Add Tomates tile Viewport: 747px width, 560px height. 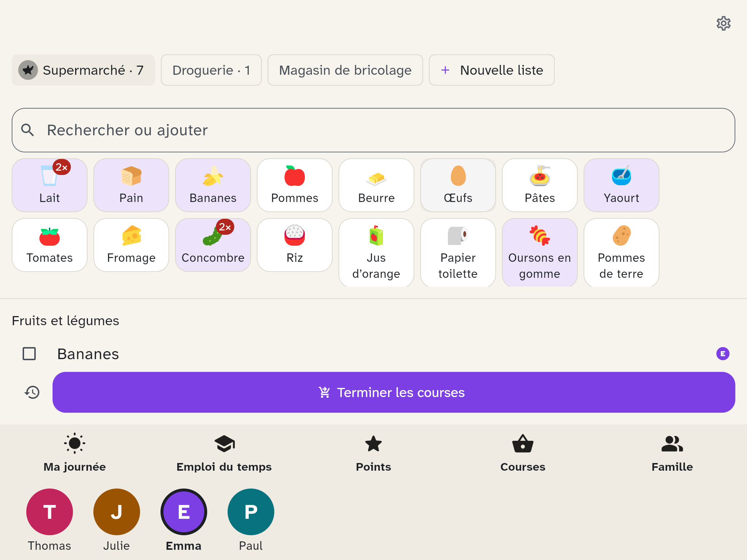point(50,245)
